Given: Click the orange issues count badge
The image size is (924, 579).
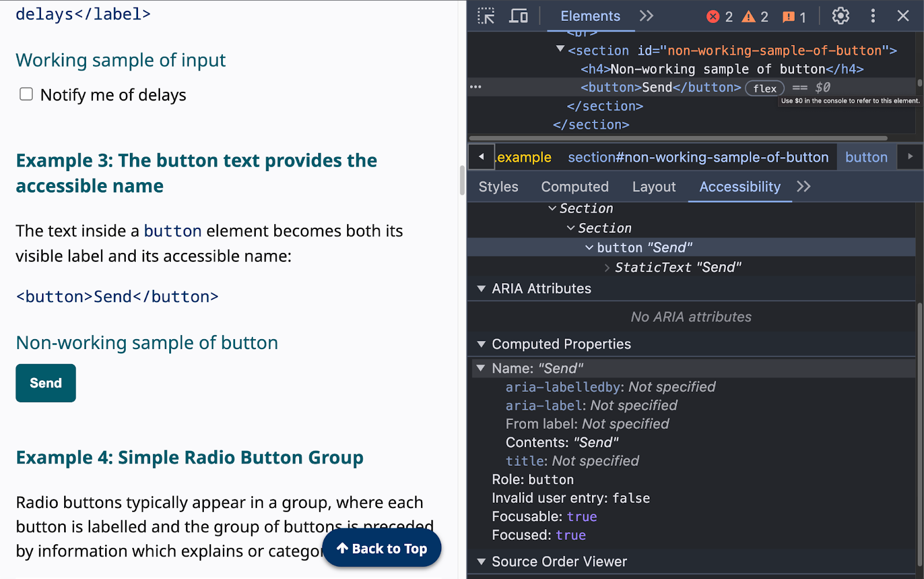Looking at the screenshot, I should [x=794, y=17].
